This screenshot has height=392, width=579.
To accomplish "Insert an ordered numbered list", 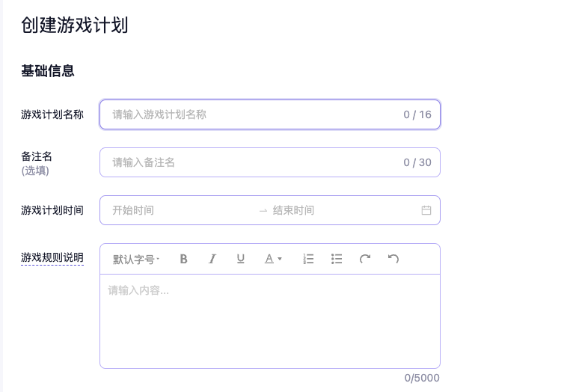I will (308, 259).
